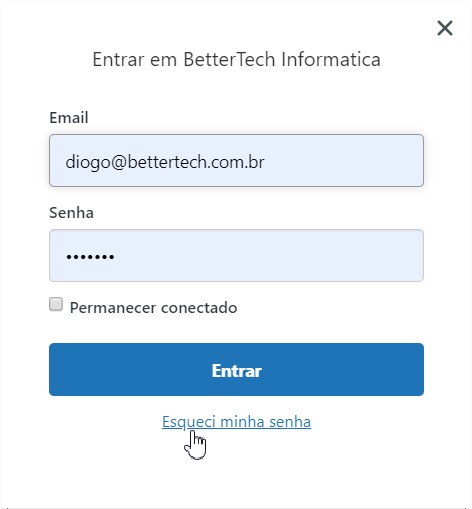Click the empty area of the Senha field
This screenshot has height=509, width=472.
pos(267,256)
